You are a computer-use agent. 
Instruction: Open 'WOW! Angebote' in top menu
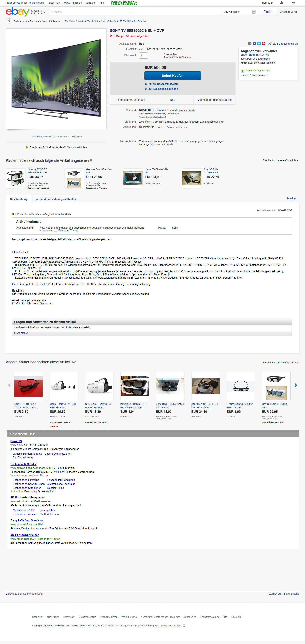pos(72,3)
